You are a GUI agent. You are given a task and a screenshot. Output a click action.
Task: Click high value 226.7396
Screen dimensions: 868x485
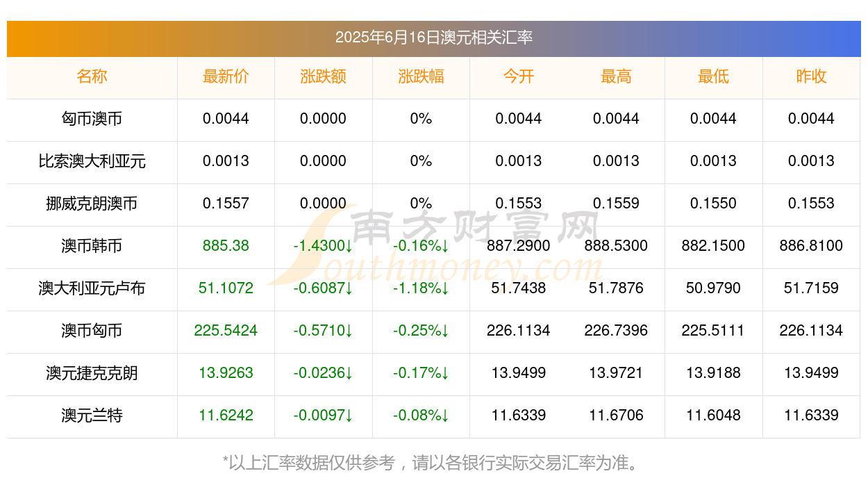(x=616, y=331)
